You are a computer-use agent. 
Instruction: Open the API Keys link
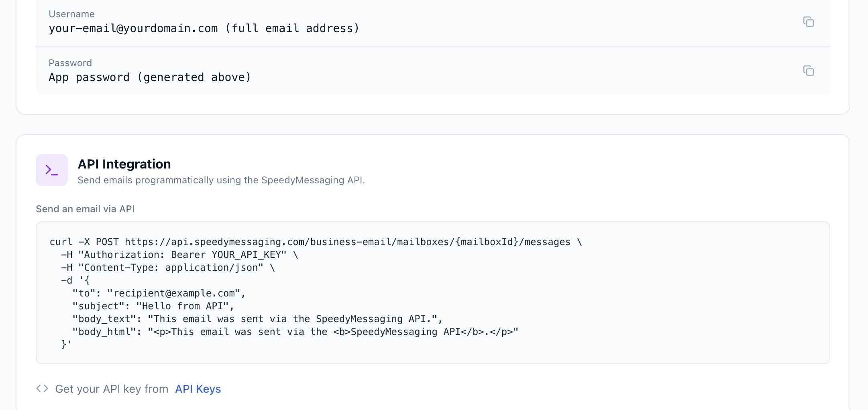pyautogui.click(x=198, y=389)
